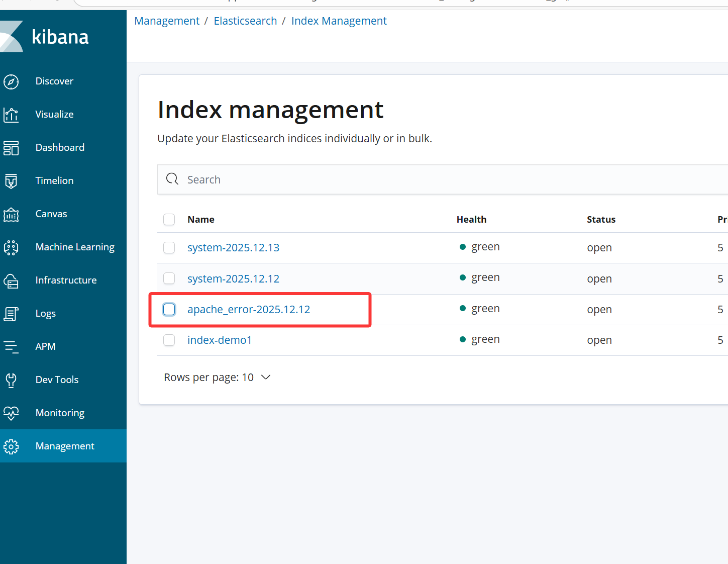Open the APM section
This screenshot has height=564, width=728.
click(x=46, y=346)
